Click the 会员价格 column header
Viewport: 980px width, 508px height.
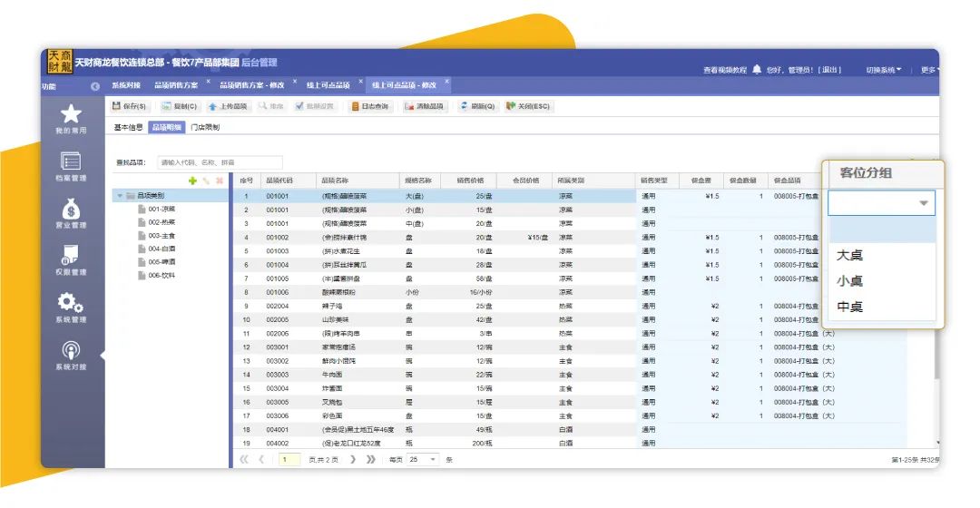pyautogui.click(x=525, y=181)
